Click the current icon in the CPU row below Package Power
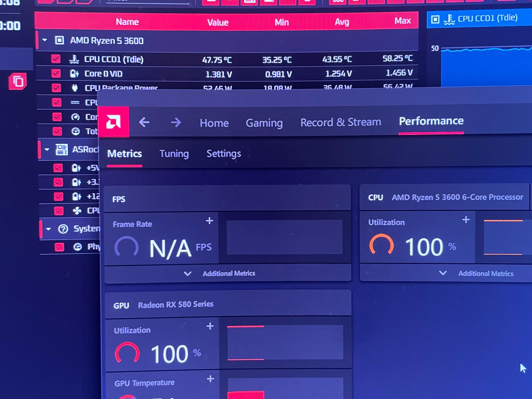532x399 pixels. (75, 103)
